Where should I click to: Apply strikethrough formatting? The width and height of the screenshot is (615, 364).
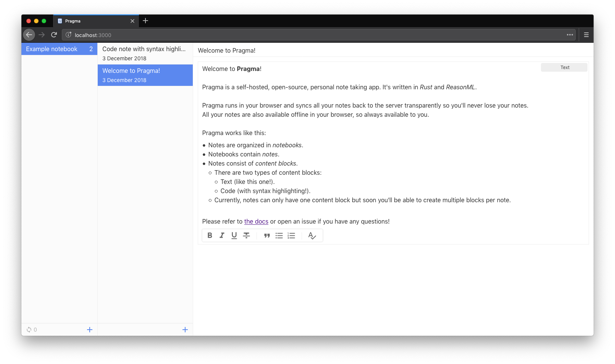(247, 235)
